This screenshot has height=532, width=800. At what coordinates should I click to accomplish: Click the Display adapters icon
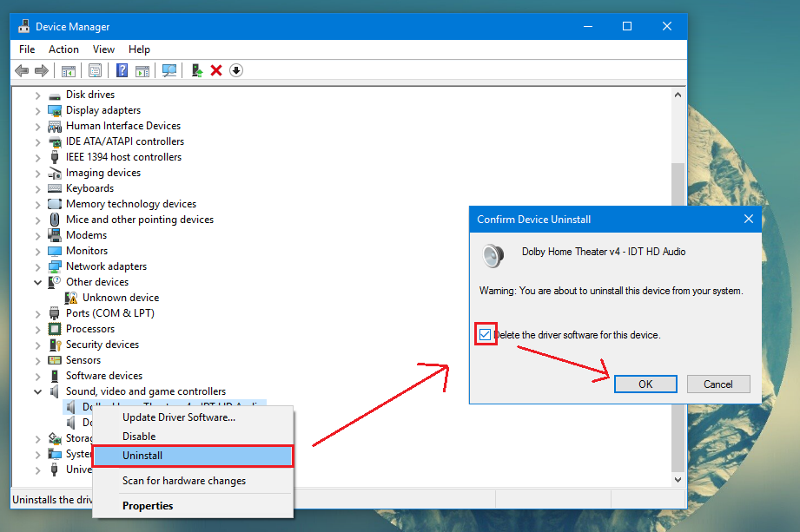coord(55,110)
